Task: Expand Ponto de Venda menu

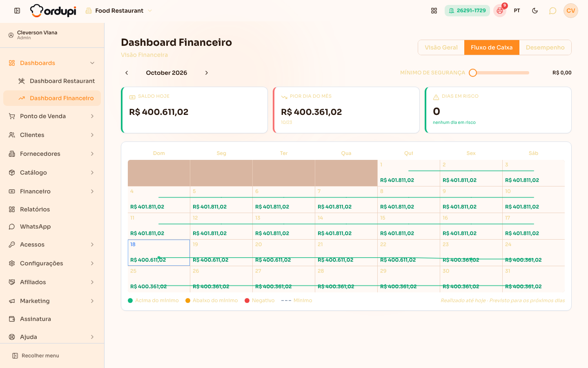Action: [52, 116]
